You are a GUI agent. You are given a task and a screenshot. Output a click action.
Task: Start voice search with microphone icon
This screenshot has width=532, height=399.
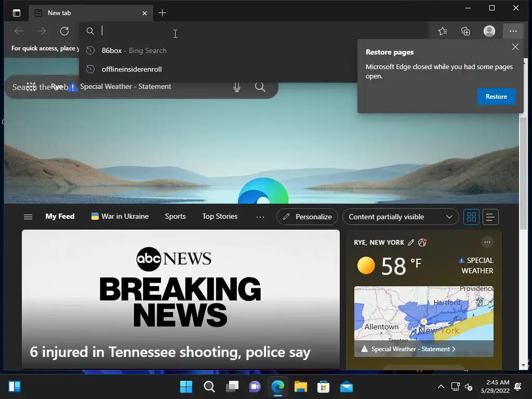pyautogui.click(x=237, y=87)
